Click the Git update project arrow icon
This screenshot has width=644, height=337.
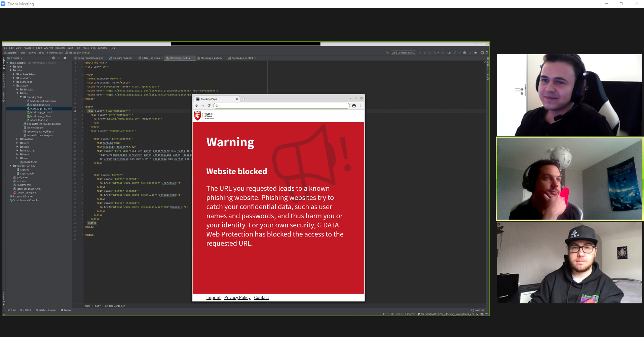455,53
